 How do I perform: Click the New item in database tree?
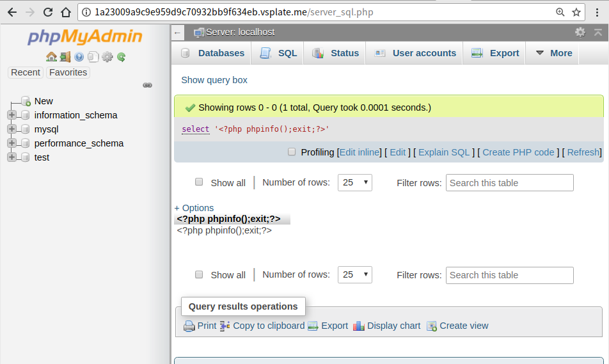coord(43,101)
